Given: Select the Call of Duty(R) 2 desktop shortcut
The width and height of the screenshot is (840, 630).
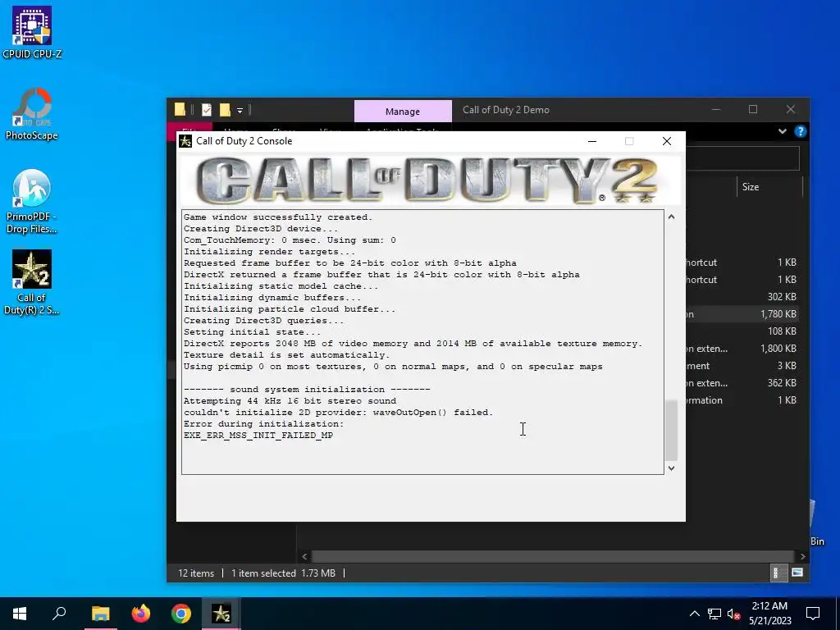Looking at the screenshot, I should 32,282.
